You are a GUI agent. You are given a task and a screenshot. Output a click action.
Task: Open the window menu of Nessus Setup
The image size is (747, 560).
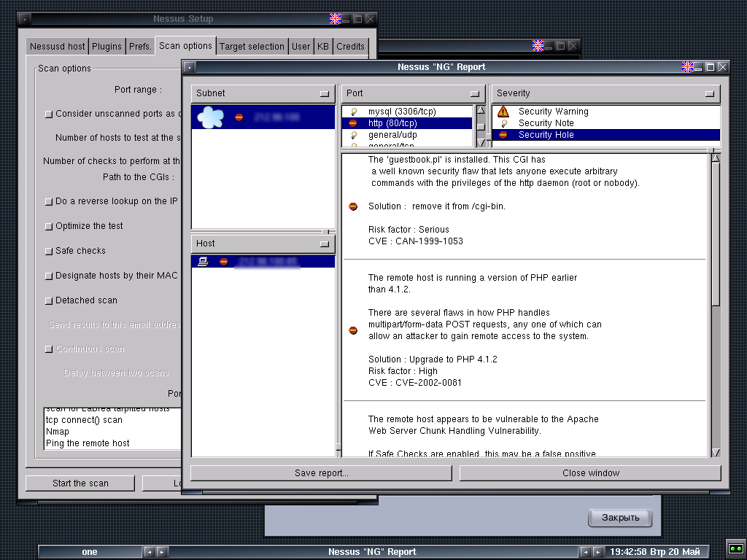pyautogui.click(x=24, y=19)
